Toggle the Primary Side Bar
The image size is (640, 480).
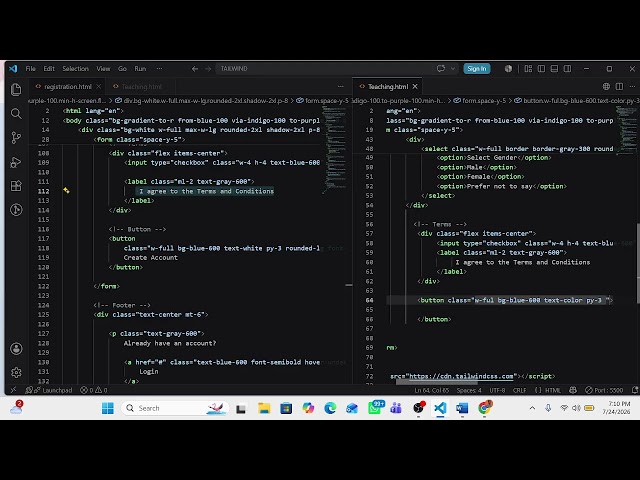coord(541,69)
